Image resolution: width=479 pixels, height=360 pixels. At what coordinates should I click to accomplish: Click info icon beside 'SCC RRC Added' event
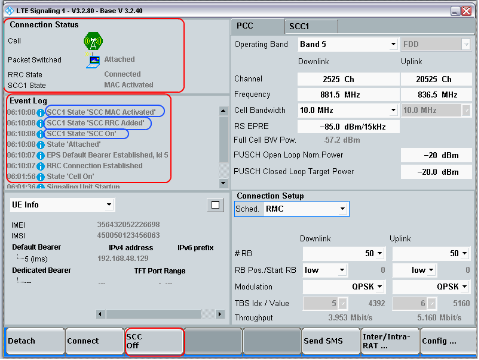coord(40,124)
